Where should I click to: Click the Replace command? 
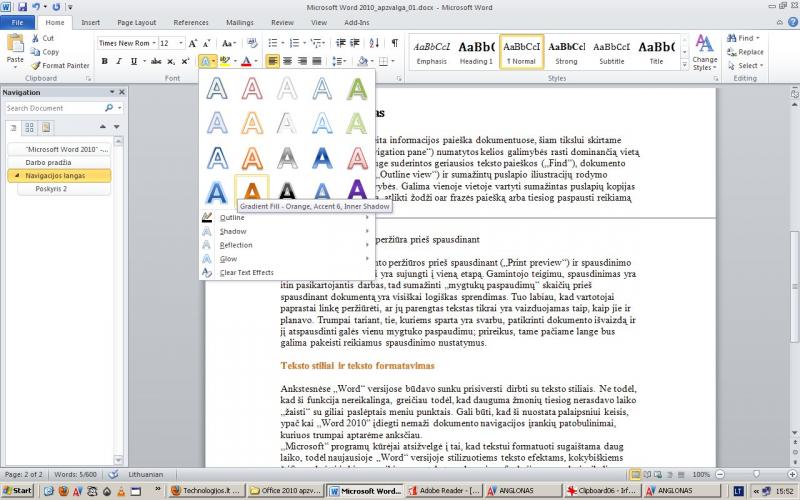click(x=745, y=52)
